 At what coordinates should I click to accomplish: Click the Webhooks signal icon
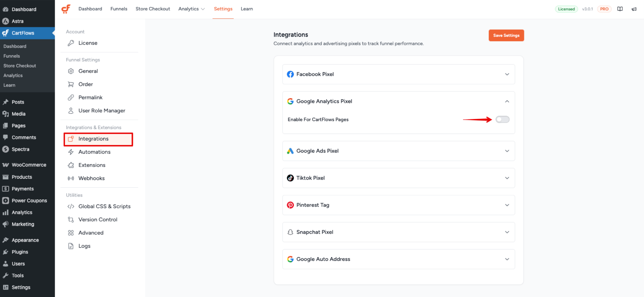point(71,178)
